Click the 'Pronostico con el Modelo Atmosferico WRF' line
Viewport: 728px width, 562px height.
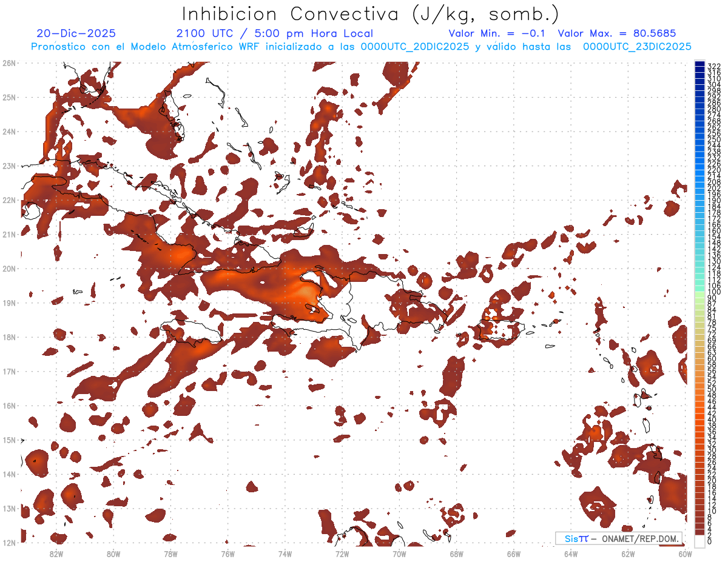(x=361, y=47)
